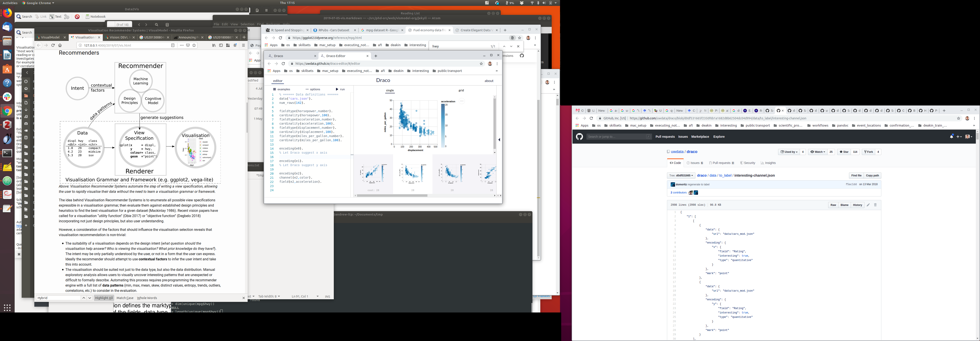Open chart actions ellipsis menu
This screenshot has width=980, height=341.
(462, 101)
